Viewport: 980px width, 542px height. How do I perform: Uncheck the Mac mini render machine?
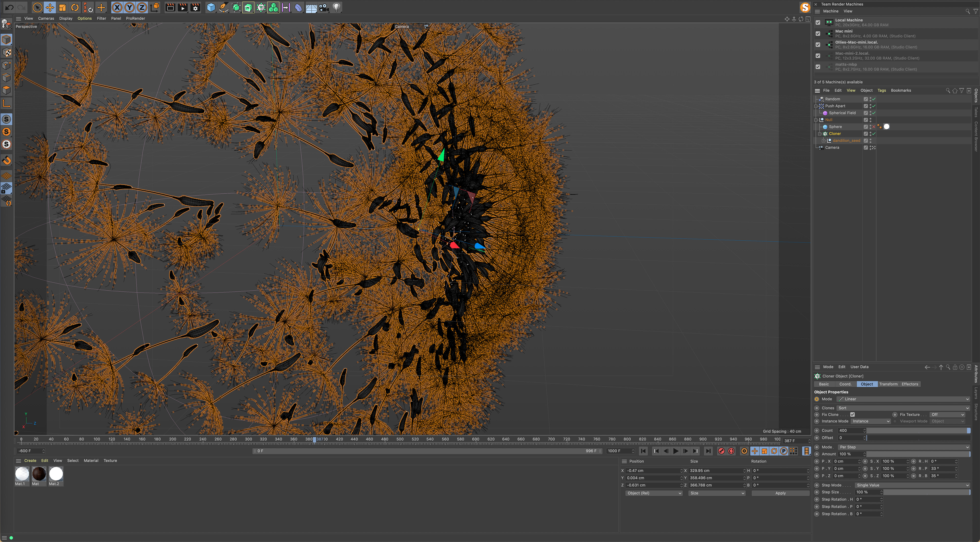point(818,33)
